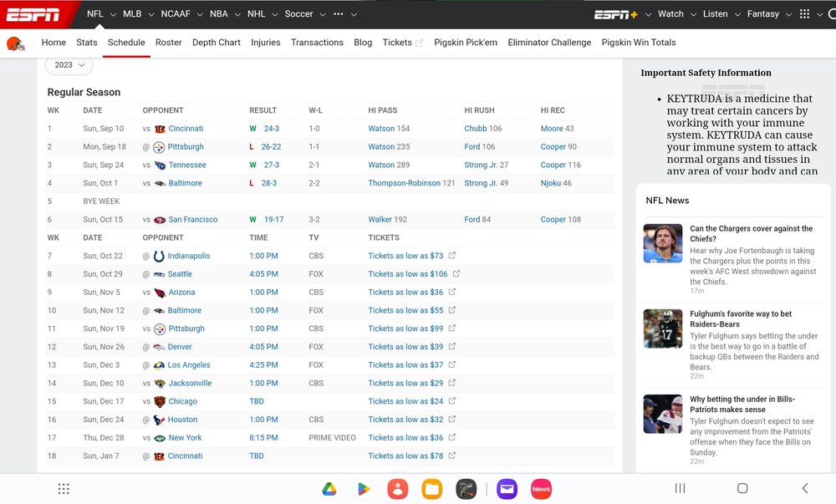
Task: Open the Jacksonville opponent link
Action: tap(190, 384)
